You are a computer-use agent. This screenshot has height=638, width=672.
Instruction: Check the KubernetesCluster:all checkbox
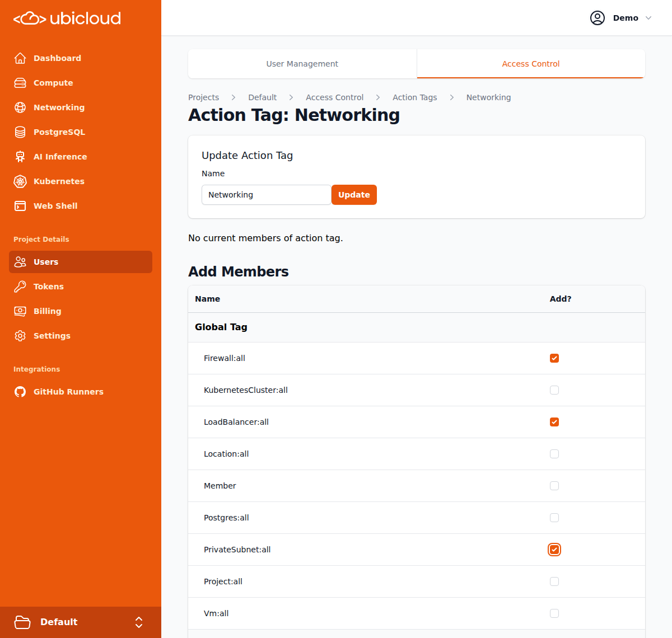(x=554, y=390)
